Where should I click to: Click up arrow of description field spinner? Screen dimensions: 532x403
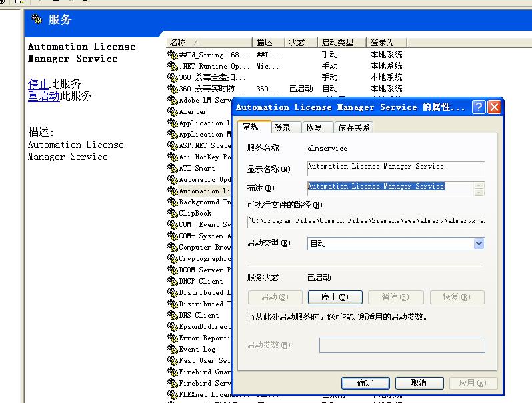(479, 185)
